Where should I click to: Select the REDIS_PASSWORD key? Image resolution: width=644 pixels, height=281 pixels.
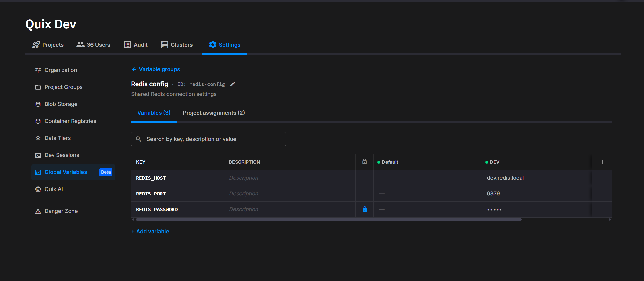tap(157, 210)
